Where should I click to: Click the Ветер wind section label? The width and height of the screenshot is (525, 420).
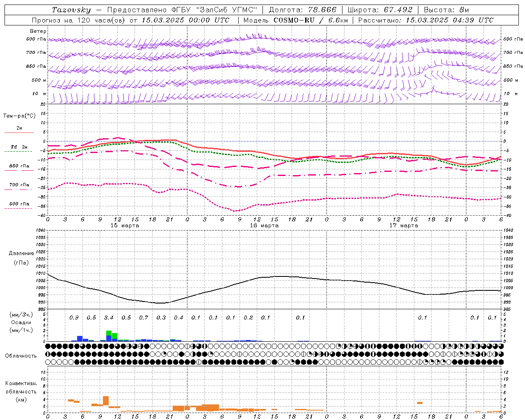[x=38, y=31]
